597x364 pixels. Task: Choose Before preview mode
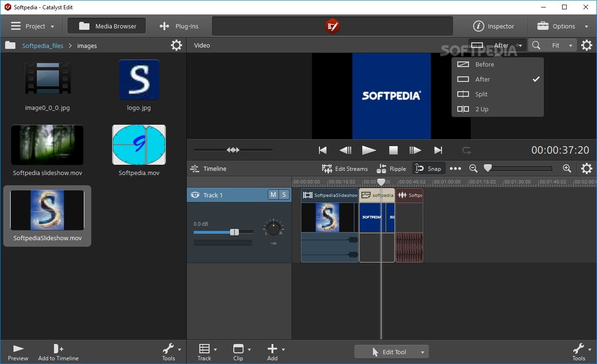coord(497,64)
